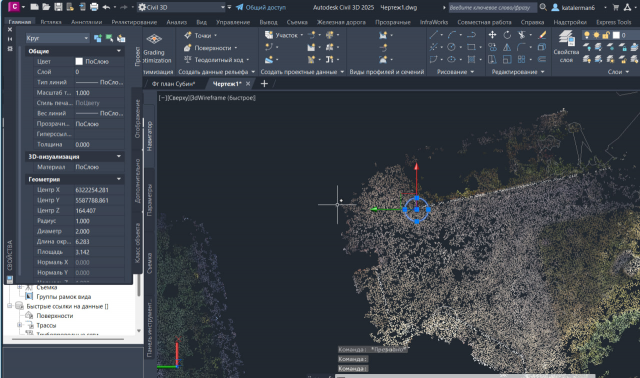The height and width of the screenshot is (378, 640).
Task: Select the Arc drawing tool
Action: pos(452,35)
